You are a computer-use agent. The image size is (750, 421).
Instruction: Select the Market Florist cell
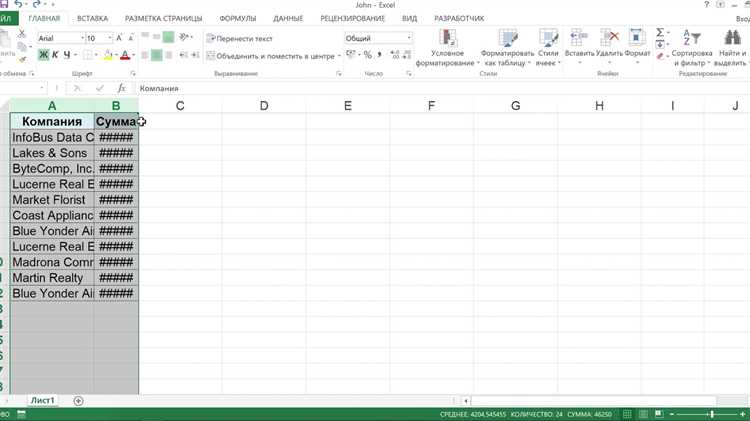(x=52, y=199)
